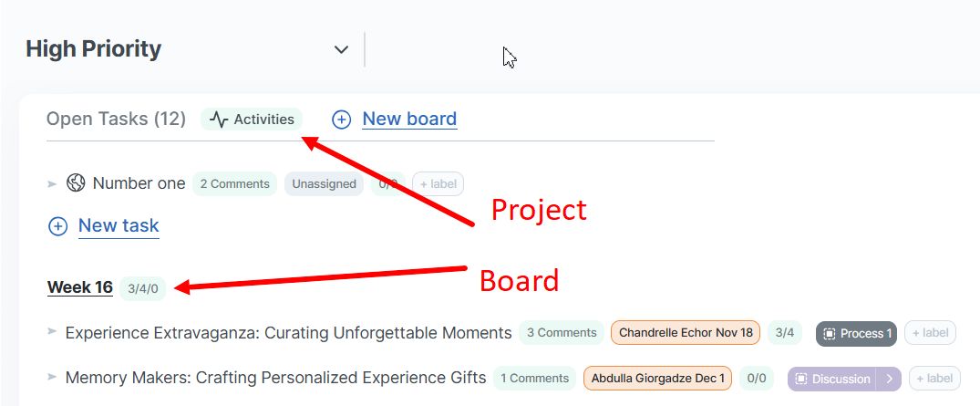Open the New board link

[409, 119]
